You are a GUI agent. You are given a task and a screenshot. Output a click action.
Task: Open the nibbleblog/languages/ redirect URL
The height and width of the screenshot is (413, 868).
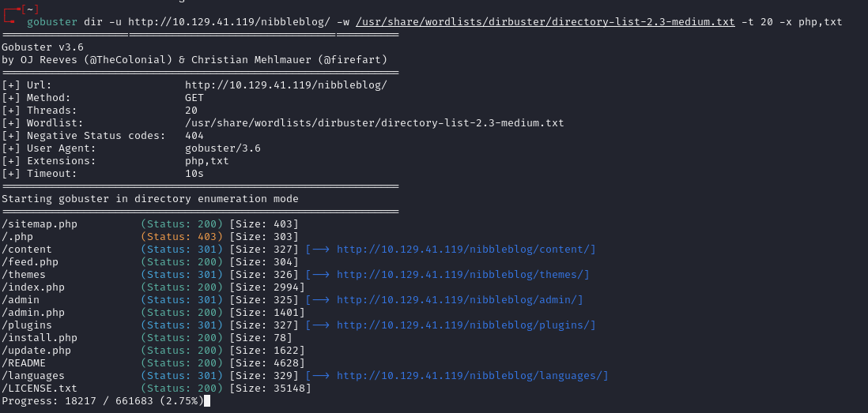pos(472,376)
